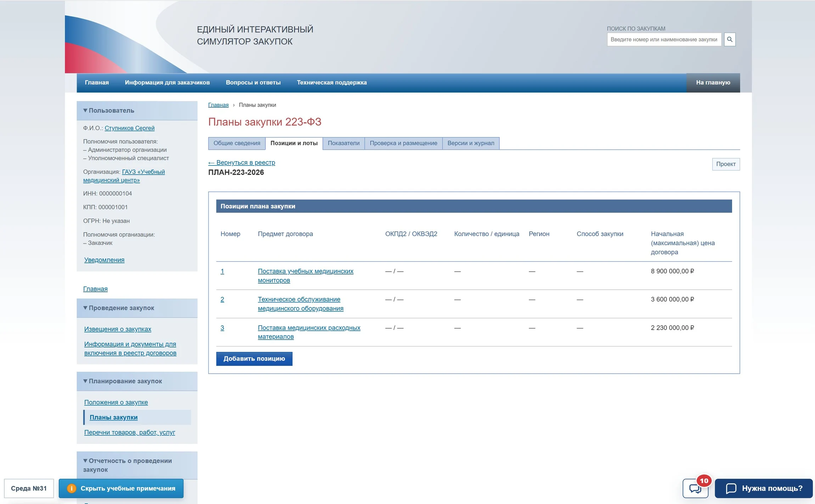815x504 pixels.
Task: Focus the procurement search input field
Action: pos(664,39)
